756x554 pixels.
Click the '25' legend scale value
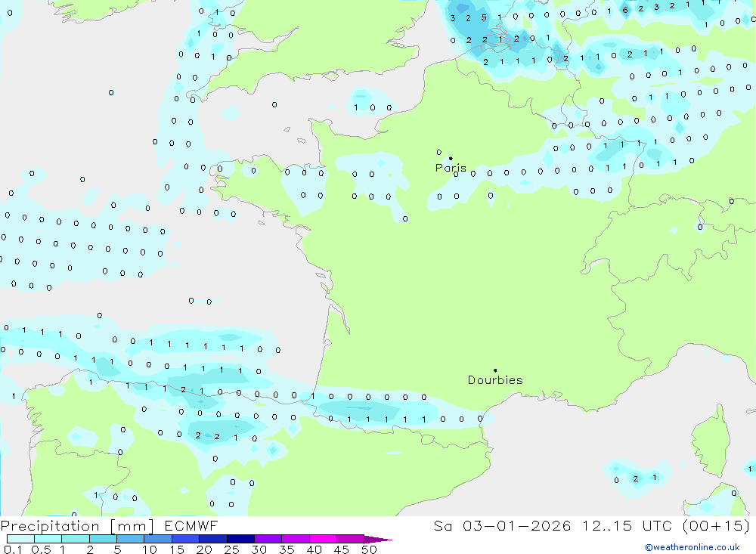click(231, 549)
